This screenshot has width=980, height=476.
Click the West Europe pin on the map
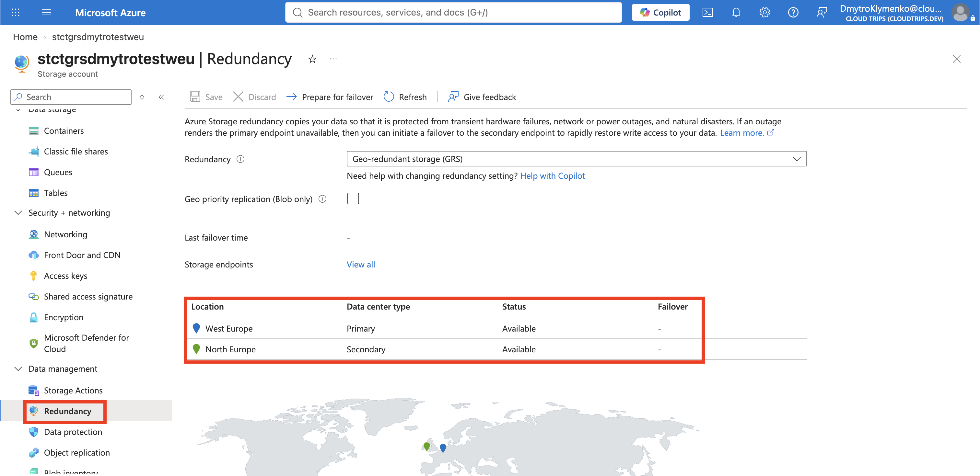point(443,448)
